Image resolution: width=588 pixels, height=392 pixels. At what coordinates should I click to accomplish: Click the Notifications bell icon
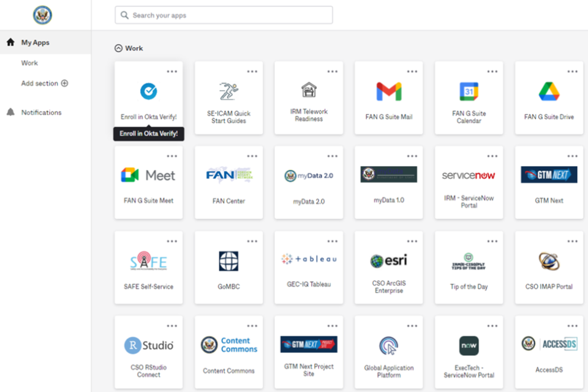point(10,112)
